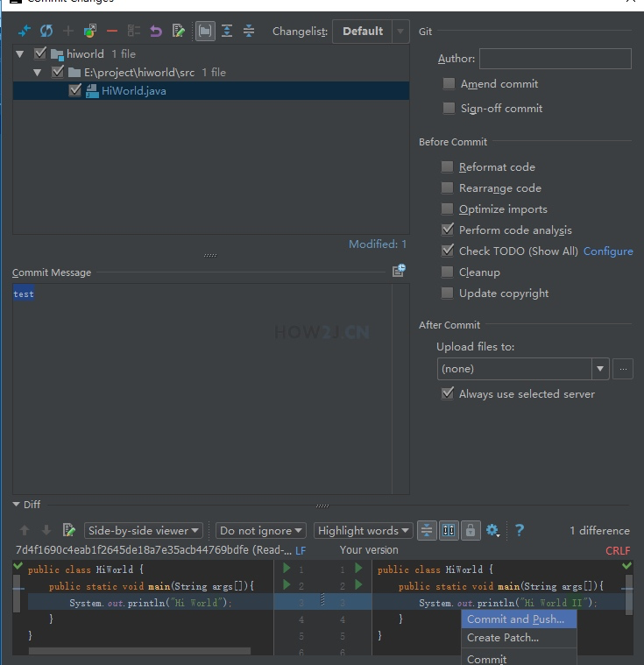Enable Amend commit checkbox
Screen dimensions: 644x665
coord(449,83)
